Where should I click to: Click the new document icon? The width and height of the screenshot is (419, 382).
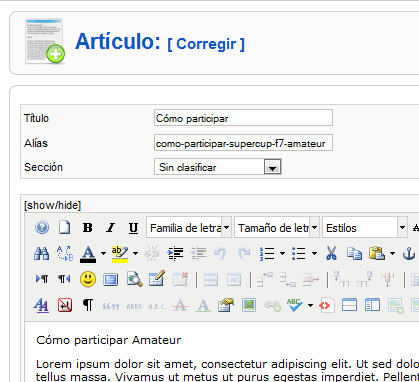pyautogui.click(x=65, y=228)
